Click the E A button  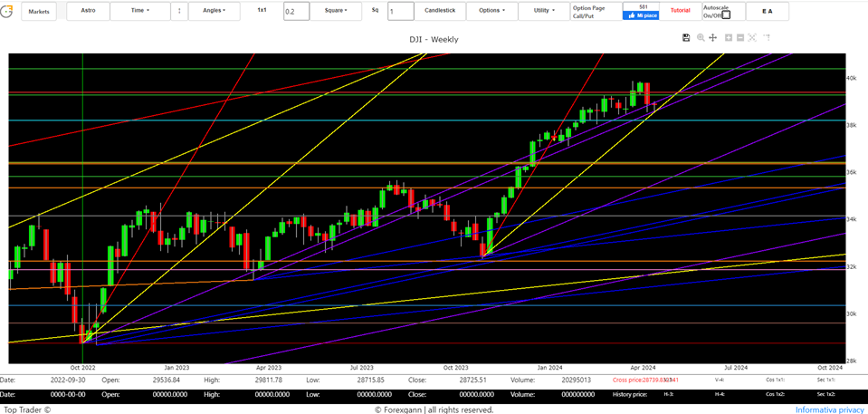tap(767, 12)
